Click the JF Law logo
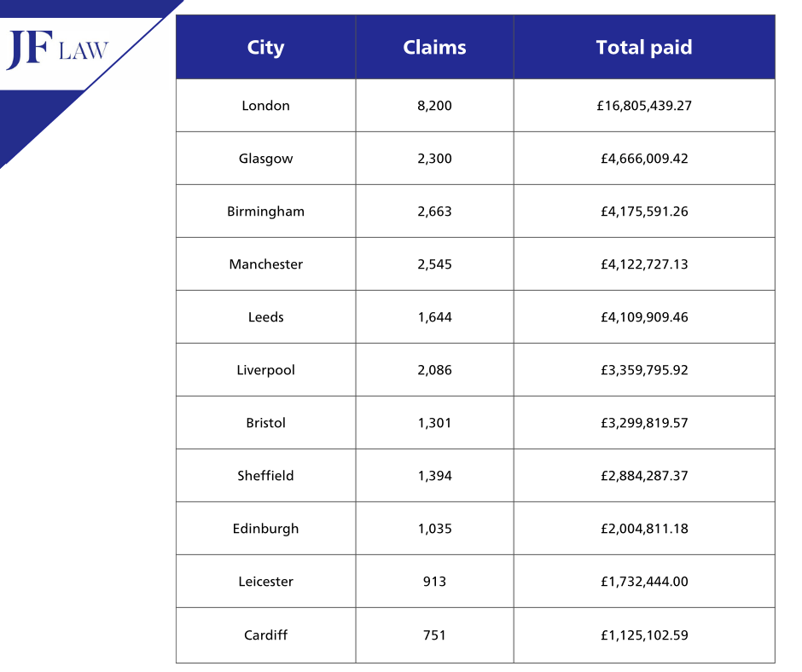 57,49
